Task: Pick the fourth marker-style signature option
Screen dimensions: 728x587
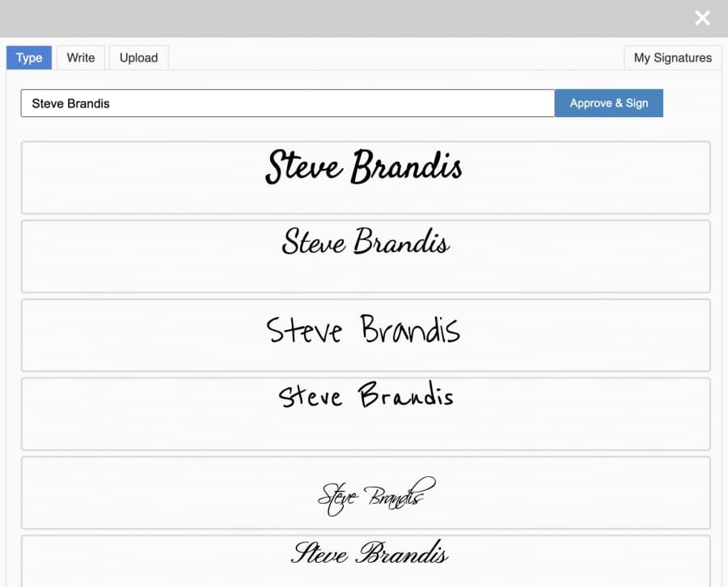Action: (x=366, y=414)
